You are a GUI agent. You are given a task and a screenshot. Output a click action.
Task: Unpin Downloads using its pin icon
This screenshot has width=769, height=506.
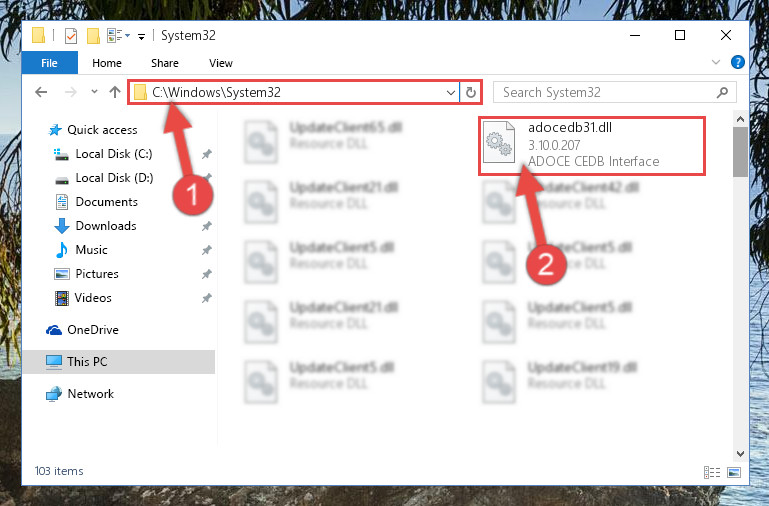206,226
